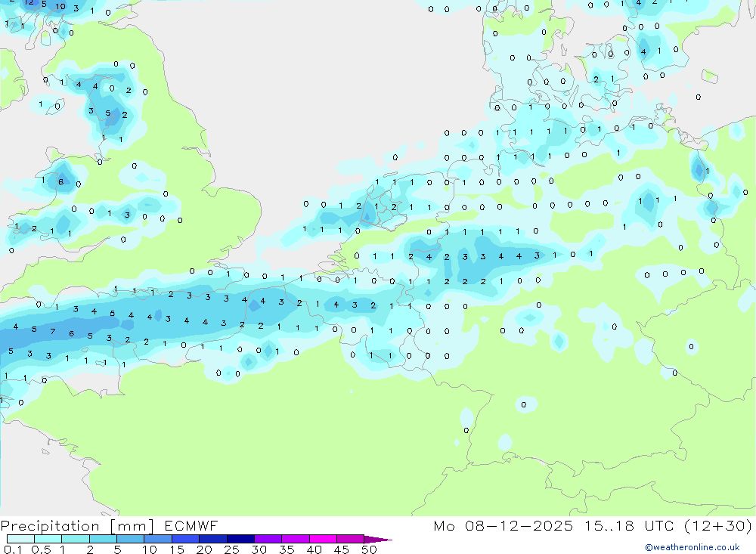Select the 45–50 mm legend swatch

[x=351, y=539]
